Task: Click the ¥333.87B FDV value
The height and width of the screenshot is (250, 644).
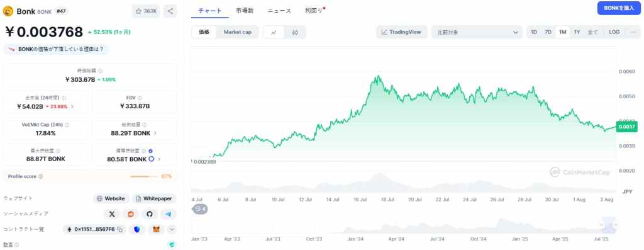Action: 135,106
